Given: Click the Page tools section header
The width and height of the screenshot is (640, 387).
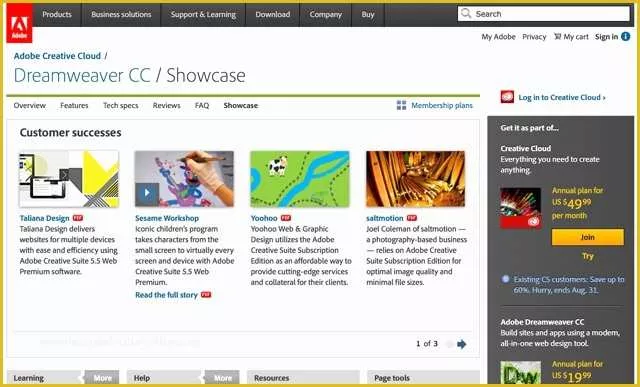Looking at the screenshot, I should pyautogui.click(x=423, y=378).
